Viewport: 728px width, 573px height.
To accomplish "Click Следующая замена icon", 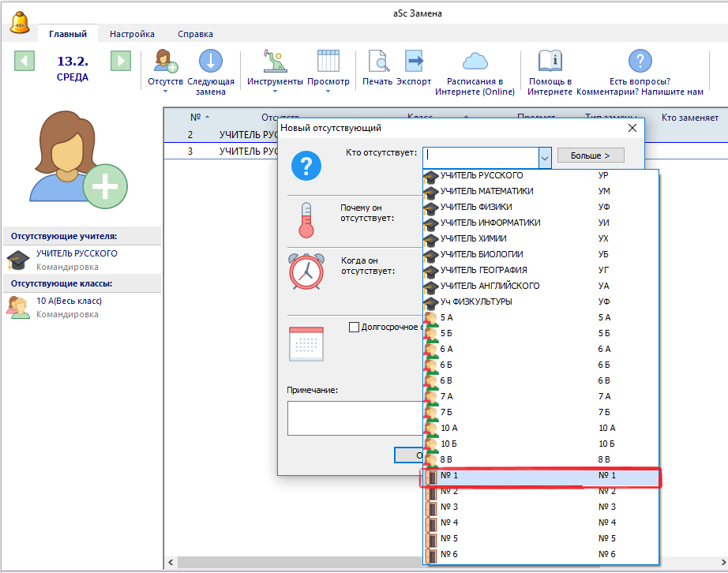I will coord(211,62).
